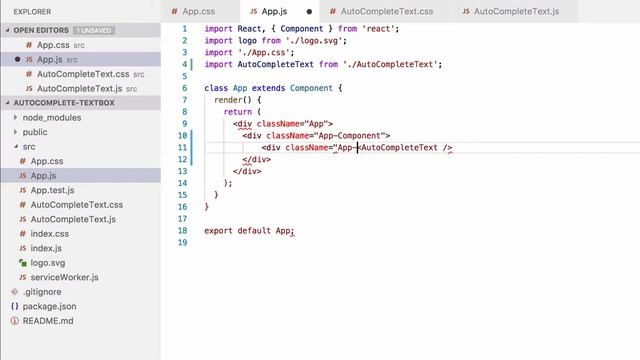Open the AutoCompleteText.js editor tab
Image resolution: width=640 pixels, height=360 pixels.
coord(516,11)
